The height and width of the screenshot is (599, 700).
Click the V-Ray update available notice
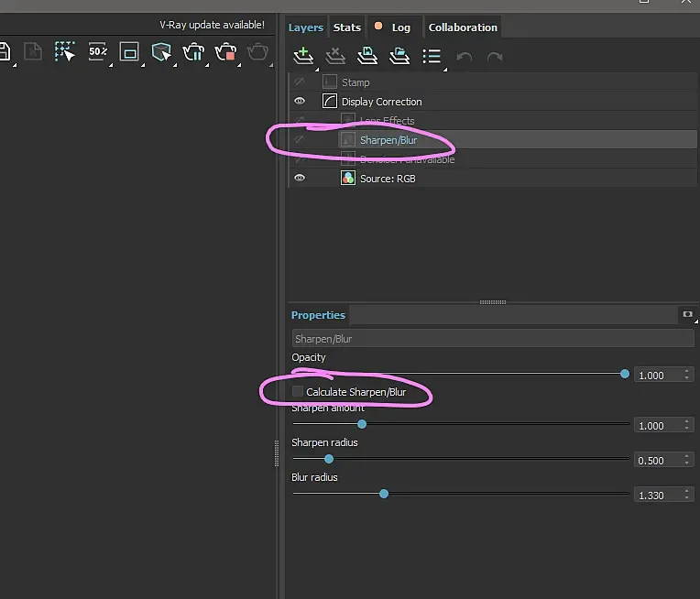click(212, 25)
